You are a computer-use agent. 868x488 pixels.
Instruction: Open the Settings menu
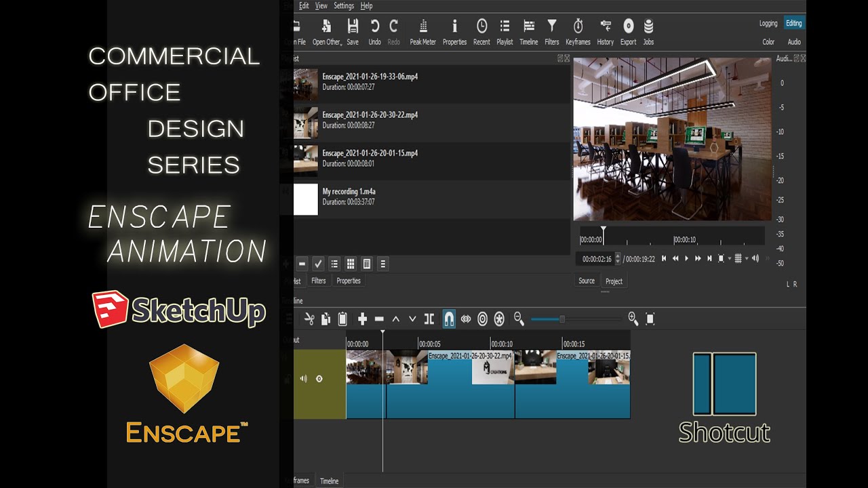[344, 5]
